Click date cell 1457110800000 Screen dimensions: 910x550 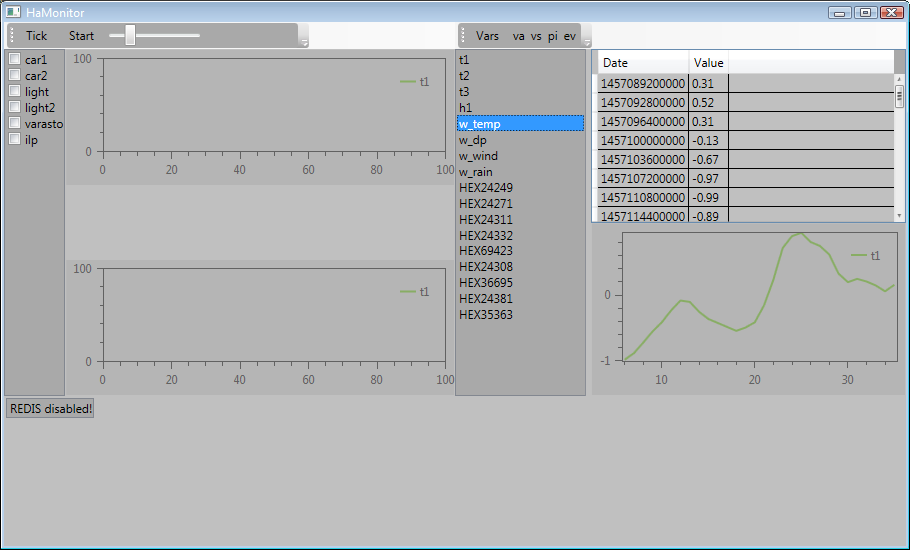pos(643,198)
